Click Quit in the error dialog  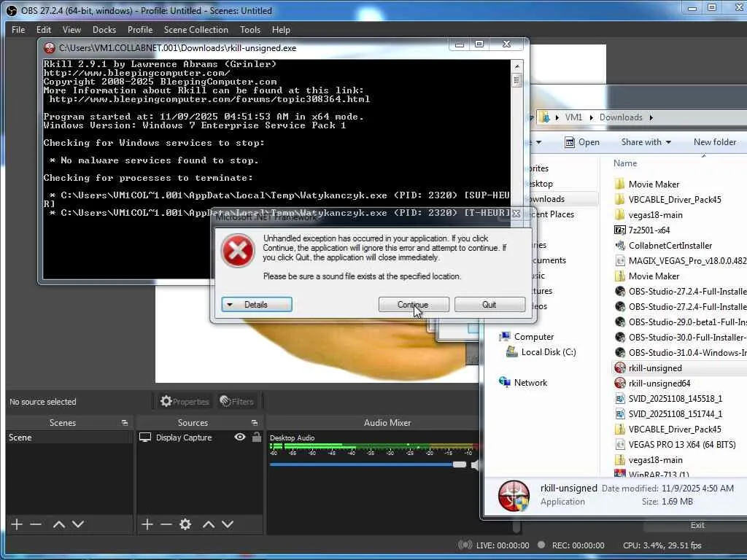tap(489, 305)
